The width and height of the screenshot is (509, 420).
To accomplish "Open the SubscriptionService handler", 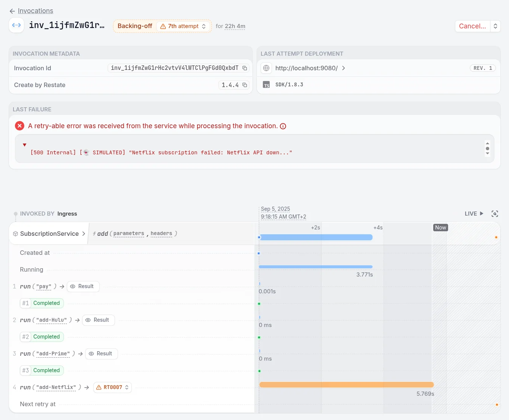I will click(x=49, y=234).
